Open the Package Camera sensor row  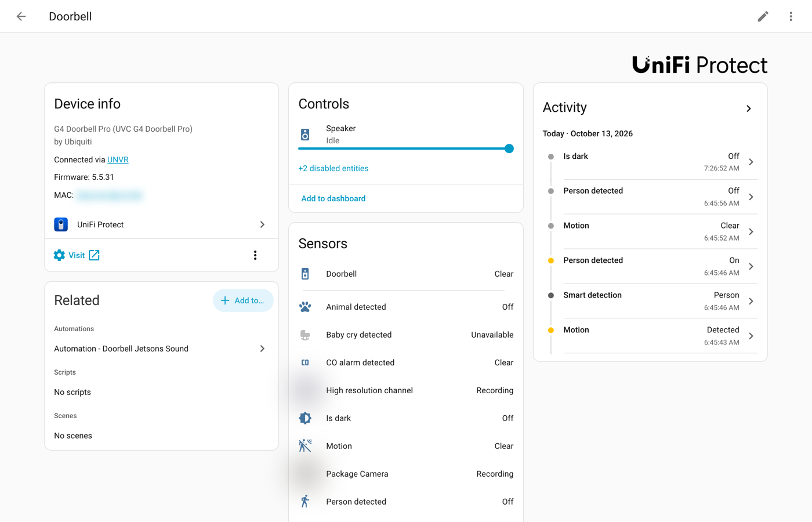(x=406, y=474)
